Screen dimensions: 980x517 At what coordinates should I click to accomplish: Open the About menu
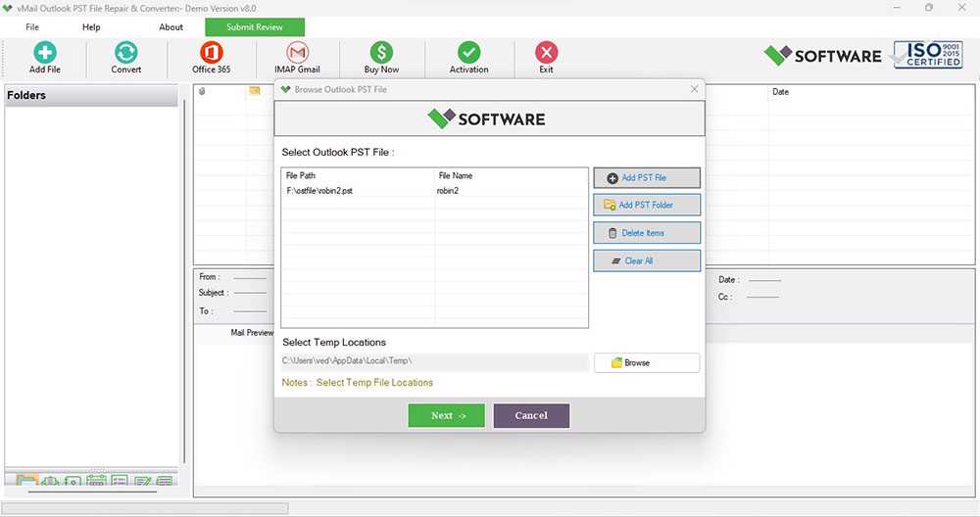coord(171,26)
